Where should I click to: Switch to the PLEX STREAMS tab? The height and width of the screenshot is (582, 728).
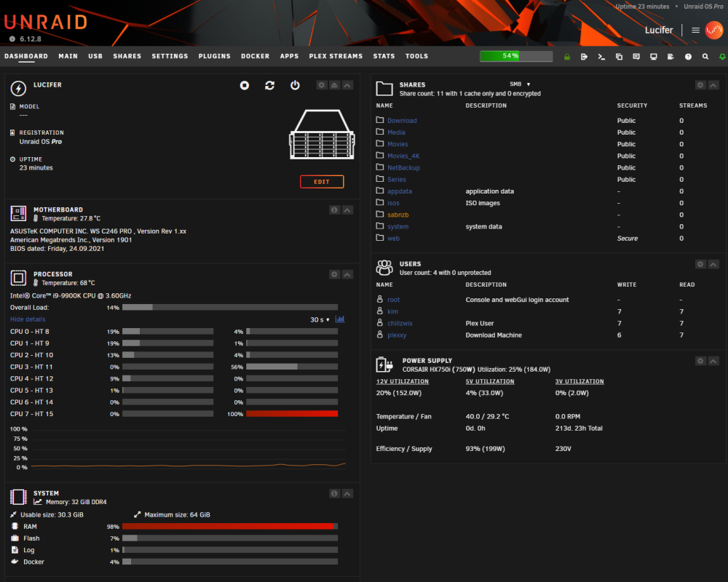point(336,56)
